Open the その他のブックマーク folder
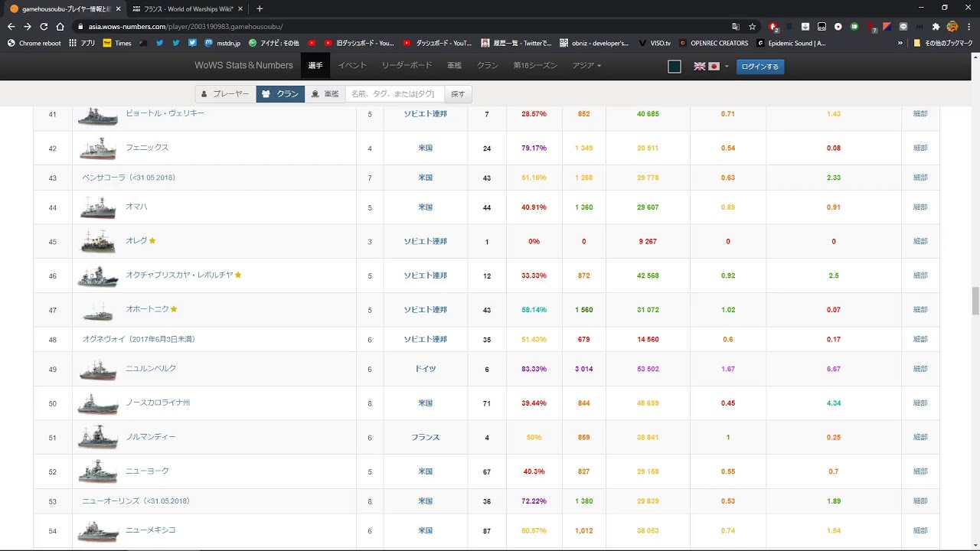The image size is (980, 551). pos(942,44)
